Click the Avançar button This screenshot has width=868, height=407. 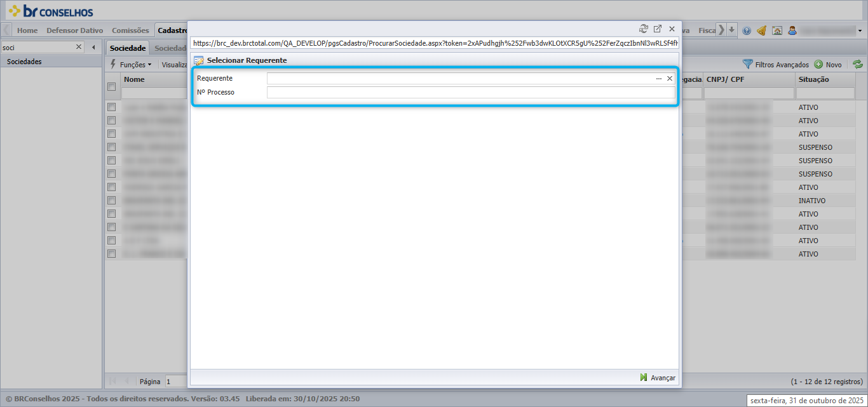point(658,378)
